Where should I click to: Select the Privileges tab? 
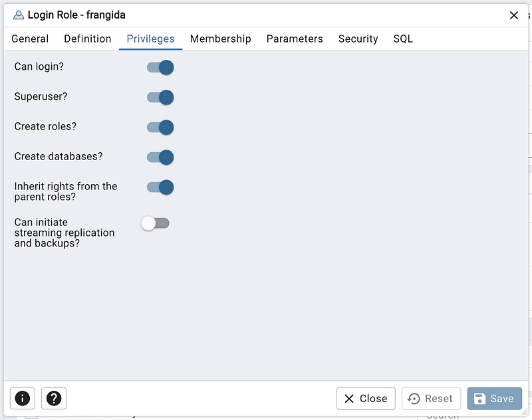pos(151,39)
